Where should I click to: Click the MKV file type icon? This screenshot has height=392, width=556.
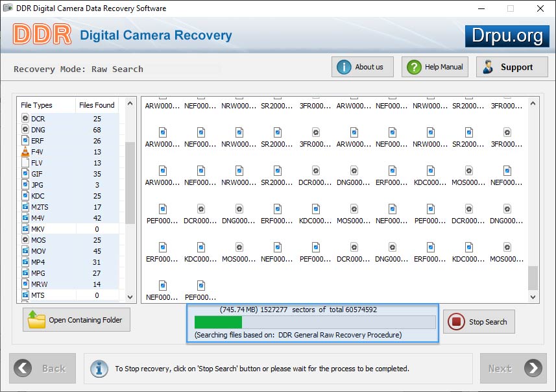[x=25, y=229]
